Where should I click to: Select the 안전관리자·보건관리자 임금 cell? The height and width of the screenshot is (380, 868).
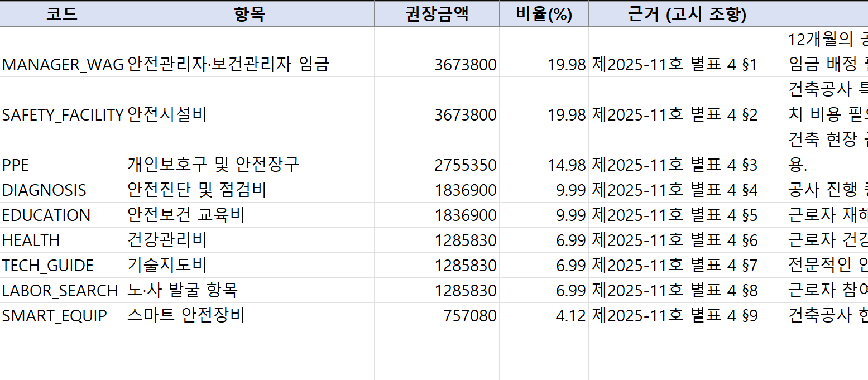[249, 52]
